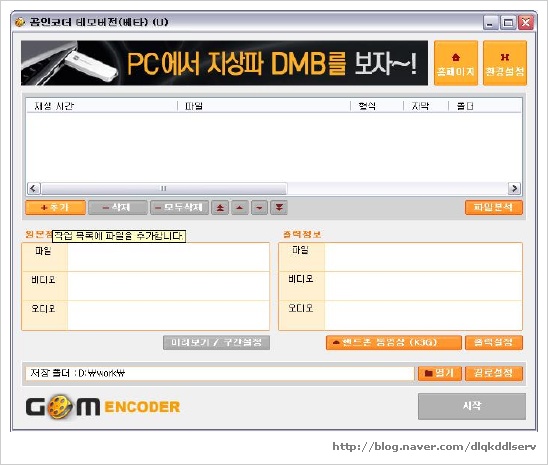Click the 파일 column header in the list
The width and height of the screenshot is (548, 465).
pos(264,106)
